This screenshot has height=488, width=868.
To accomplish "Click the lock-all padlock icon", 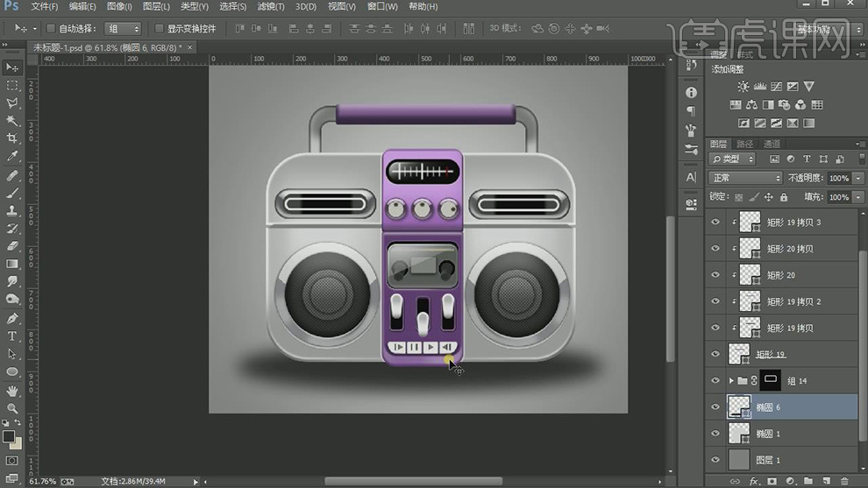I will (783, 197).
